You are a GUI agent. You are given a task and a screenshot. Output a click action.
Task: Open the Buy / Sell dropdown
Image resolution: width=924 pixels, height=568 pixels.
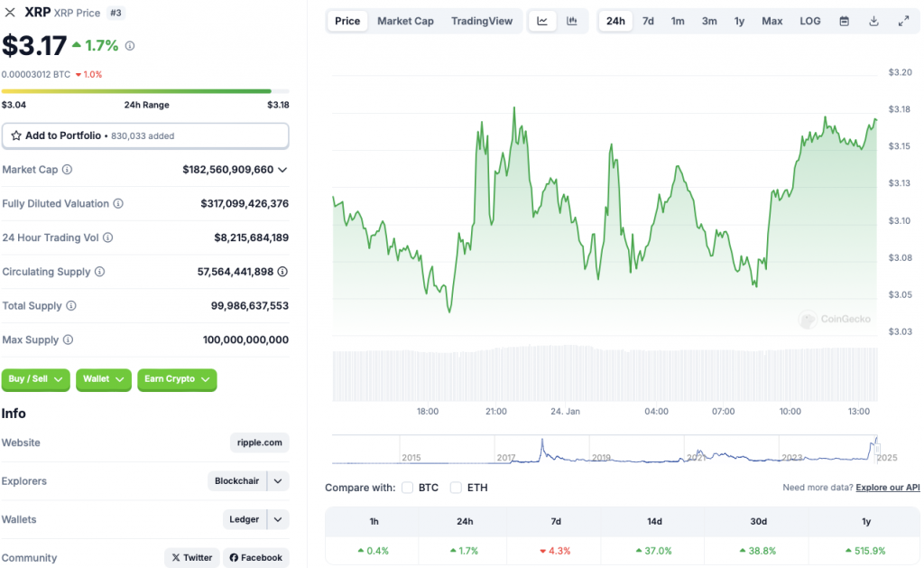[x=35, y=379]
